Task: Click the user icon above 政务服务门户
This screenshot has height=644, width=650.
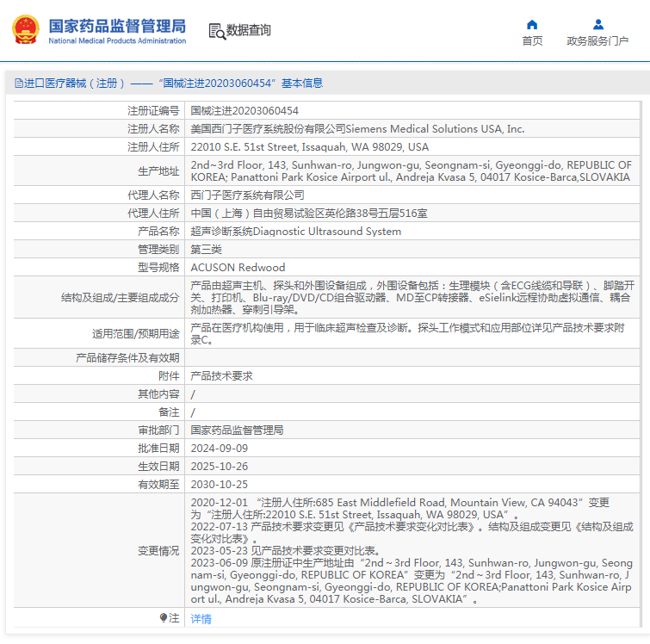Action: [x=597, y=24]
